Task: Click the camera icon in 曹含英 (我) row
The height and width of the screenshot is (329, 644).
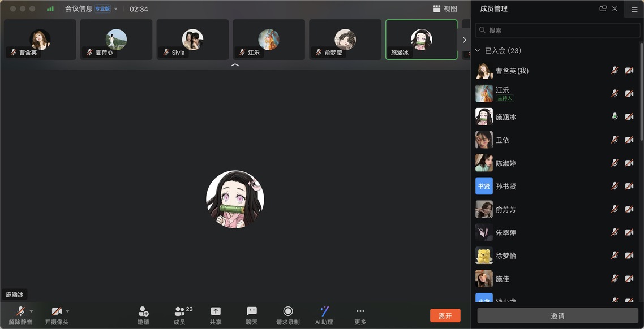Action: point(629,71)
